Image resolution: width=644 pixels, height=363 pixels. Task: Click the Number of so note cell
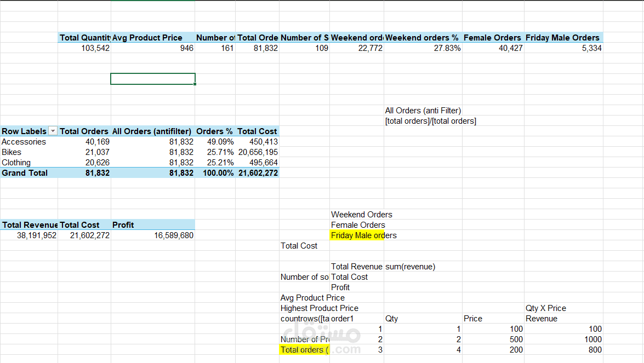(x=304, y=277)
